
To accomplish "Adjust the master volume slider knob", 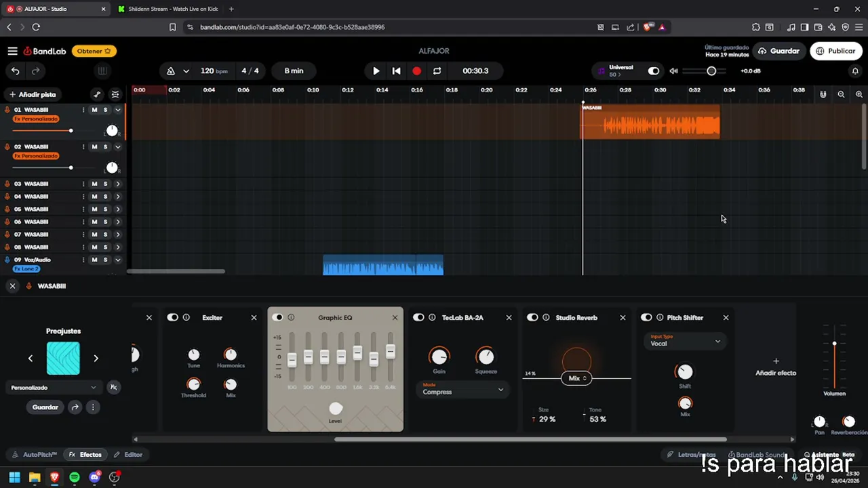I will click(x=711, y=70).
